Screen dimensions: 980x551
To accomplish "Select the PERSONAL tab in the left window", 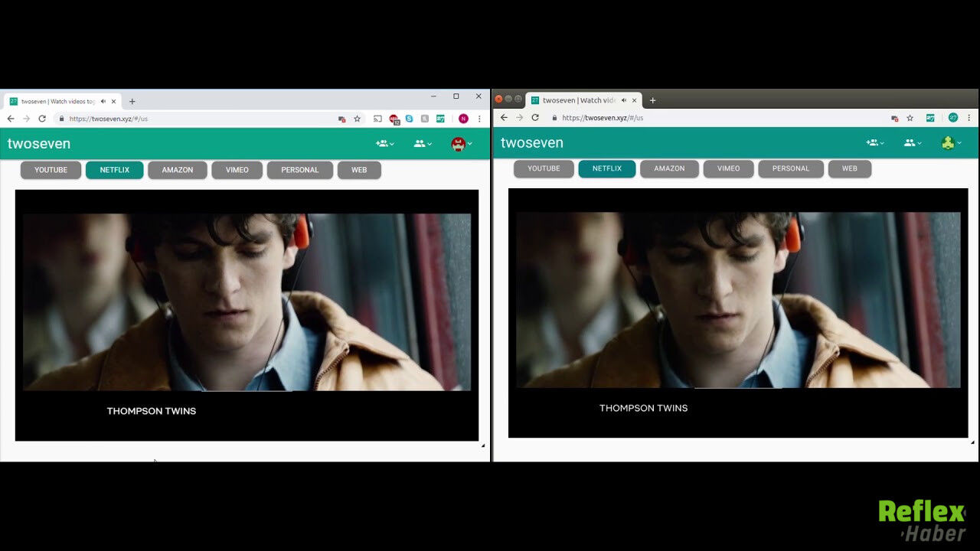I will [x=300, y=170].
